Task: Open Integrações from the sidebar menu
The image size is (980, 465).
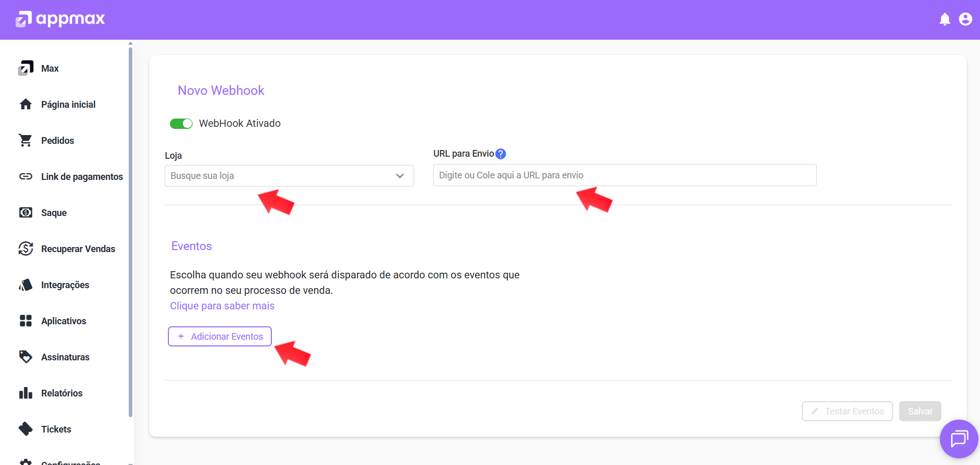Action: point(65,285)
